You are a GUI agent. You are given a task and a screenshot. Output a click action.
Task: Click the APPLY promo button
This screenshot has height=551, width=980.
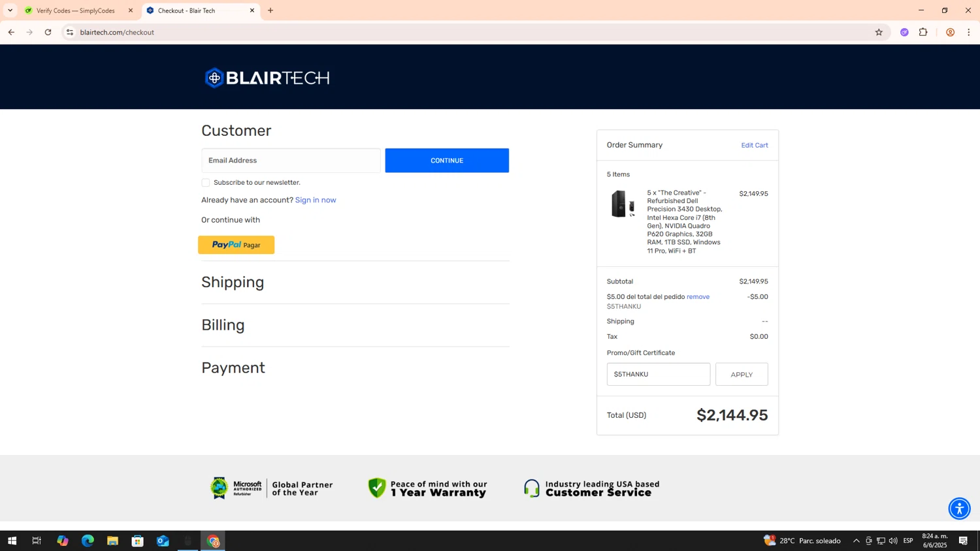(x=742, y=374)
